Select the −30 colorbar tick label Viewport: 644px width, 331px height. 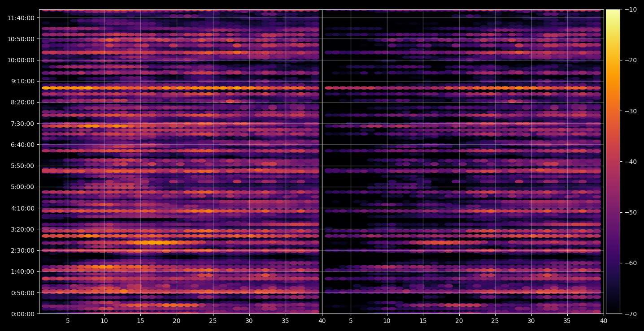630,111
